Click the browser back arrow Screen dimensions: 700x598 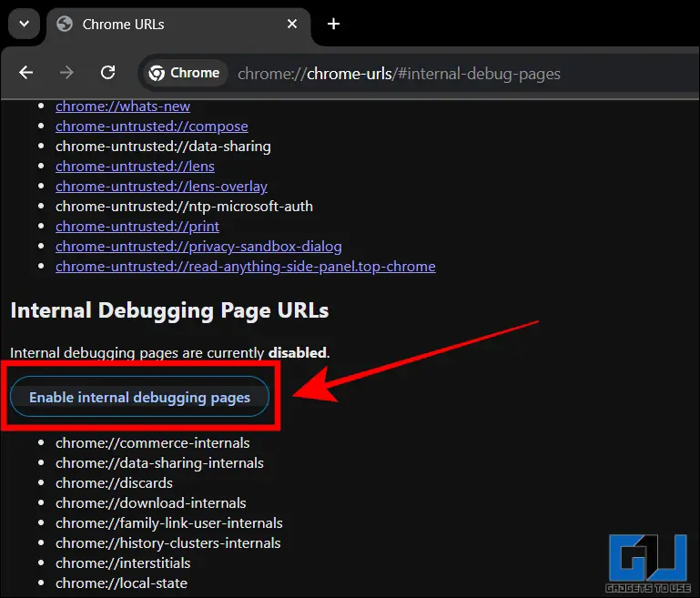(26, 73)
